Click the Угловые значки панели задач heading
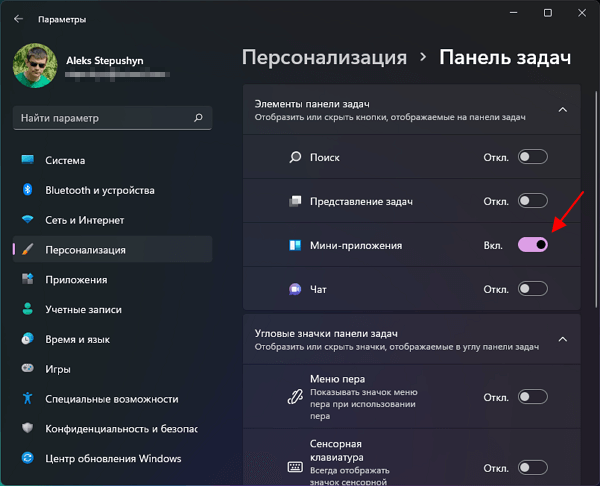The image size is (600, 486). point(326,334)
